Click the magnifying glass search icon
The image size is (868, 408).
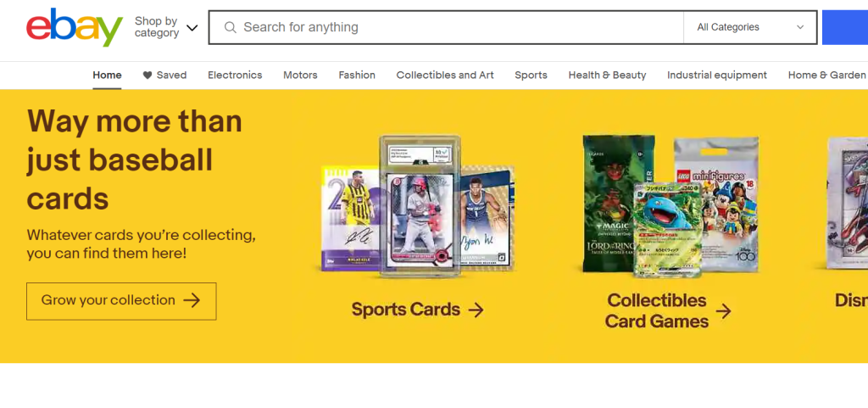(x=231, y=27)
